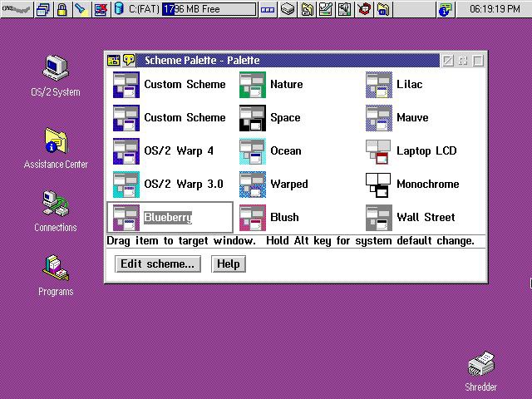Select the OS/2 System desktop icon

(x=56, y=76)
